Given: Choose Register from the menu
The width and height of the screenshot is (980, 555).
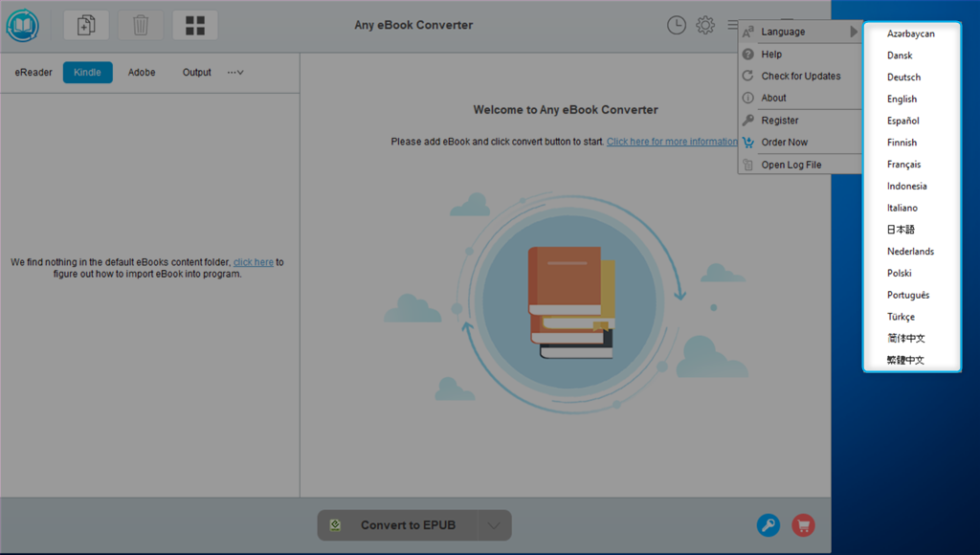Looking at the screenshot, I should point(800,121).
